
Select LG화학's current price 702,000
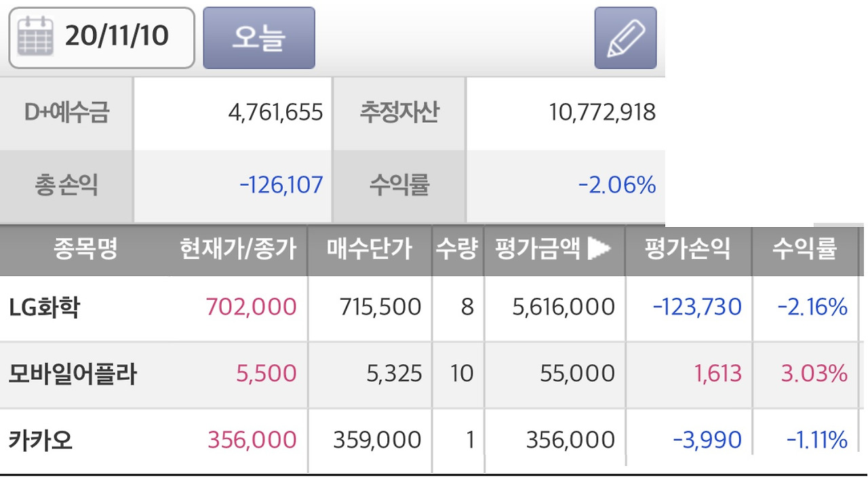252,307
